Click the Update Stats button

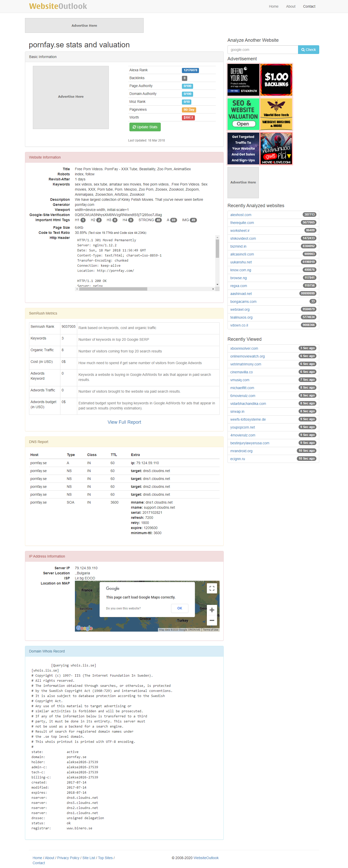point(145,127)
